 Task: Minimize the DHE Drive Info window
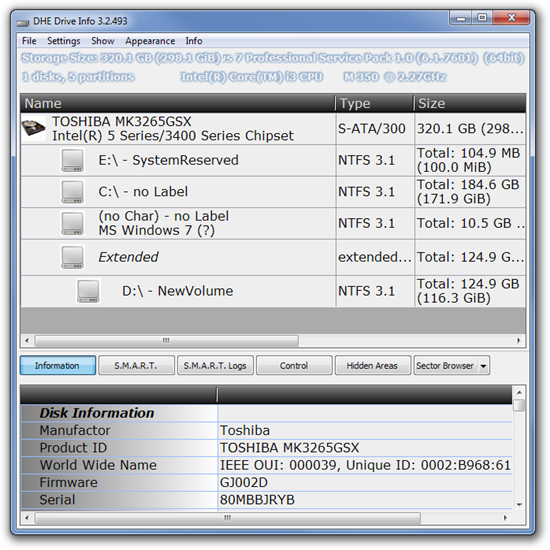click(461, 18)
